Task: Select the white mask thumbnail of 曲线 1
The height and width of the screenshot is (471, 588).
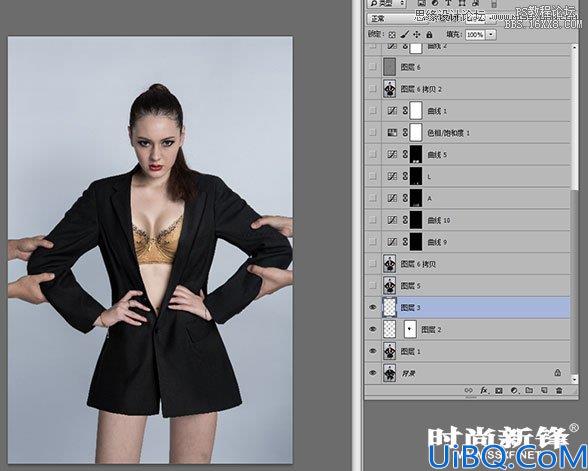Action: tap(416, 111)
